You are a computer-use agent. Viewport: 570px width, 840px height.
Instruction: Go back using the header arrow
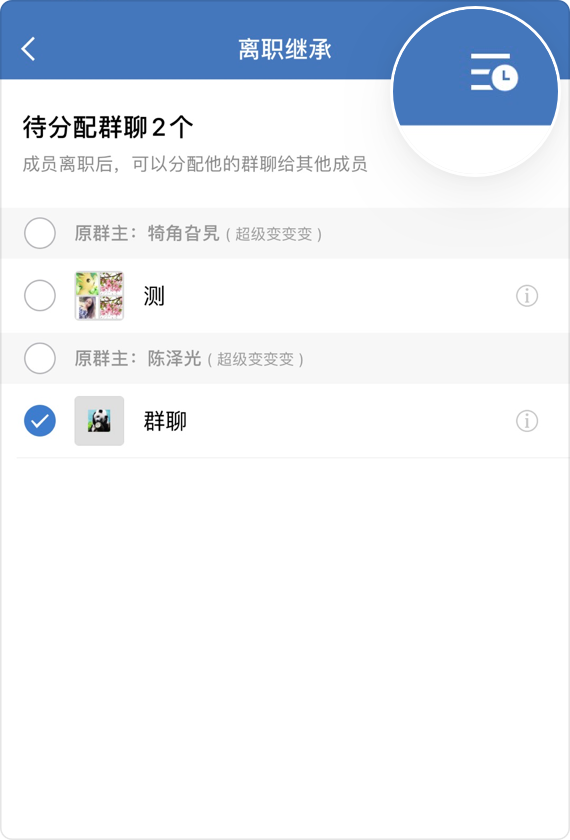tap(28, 49)
